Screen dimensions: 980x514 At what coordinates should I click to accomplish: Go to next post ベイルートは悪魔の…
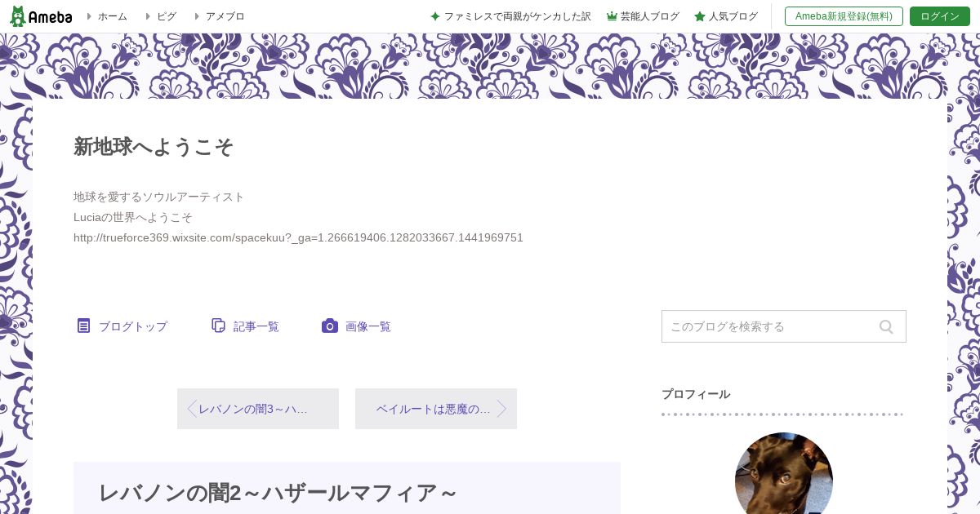point(436,409)
